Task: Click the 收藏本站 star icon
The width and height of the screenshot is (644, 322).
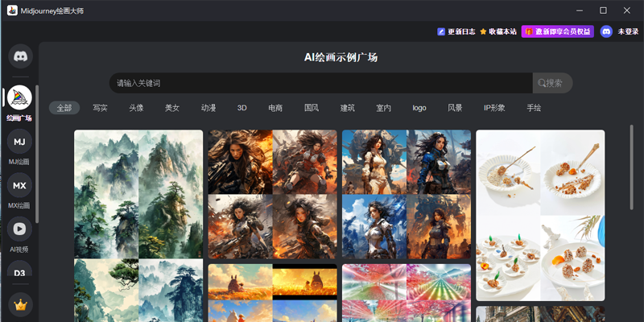Action: (x=483, y=31)
